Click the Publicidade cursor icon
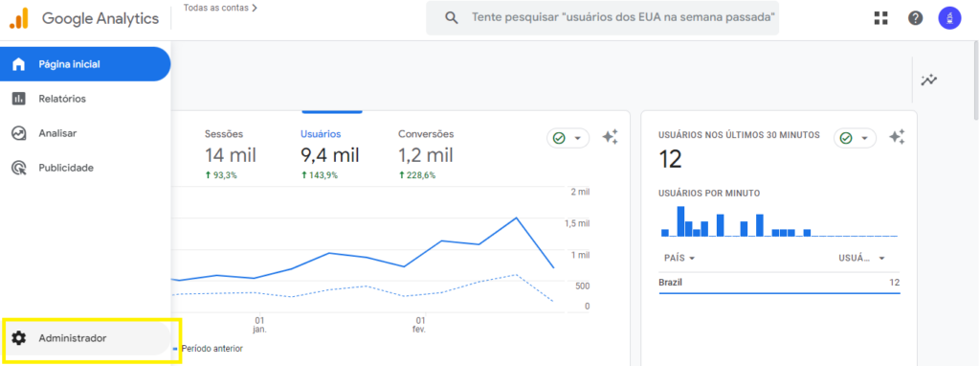This screenshot has width=980, height=366. (19, 168)
